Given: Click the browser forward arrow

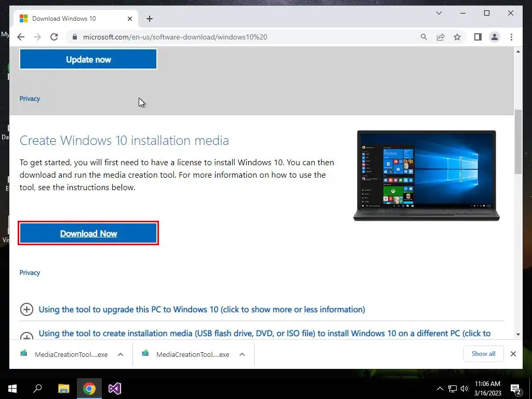Looking at the screenshot, I should [x=37, y=37].
